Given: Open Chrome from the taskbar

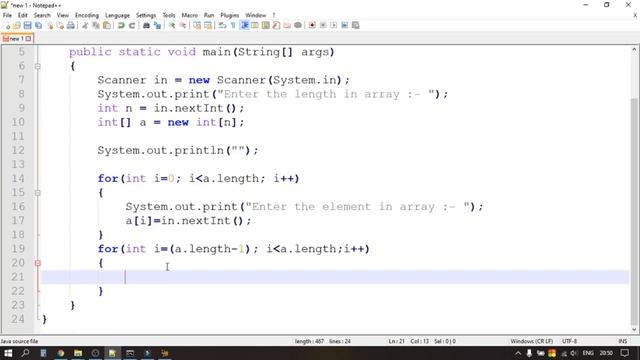Looking at the screenshot, I should 61,353.
